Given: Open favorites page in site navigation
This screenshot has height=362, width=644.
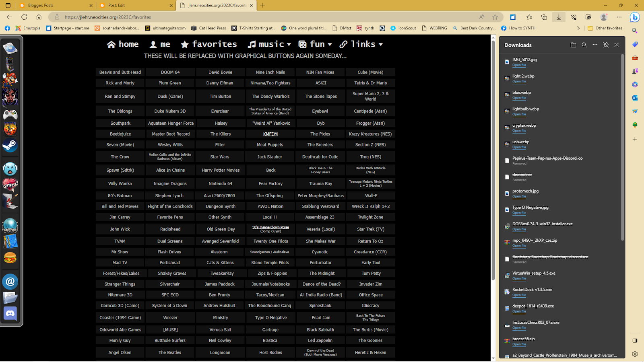Looking at the screenshot, I should (209, 44).
